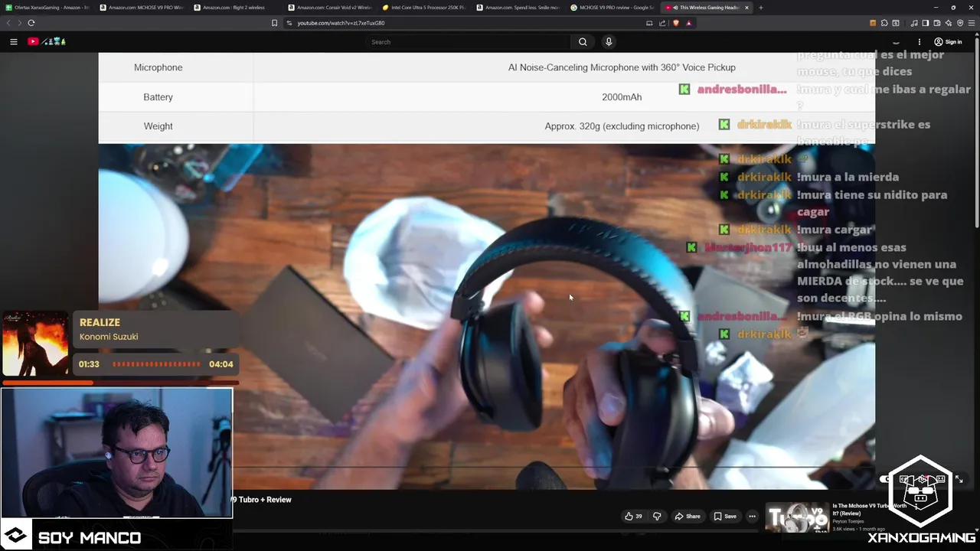Close the This Wireless Gaming Headset tab
The height and width of the screenshot is (551, 980).
click(x=746, y=8)
